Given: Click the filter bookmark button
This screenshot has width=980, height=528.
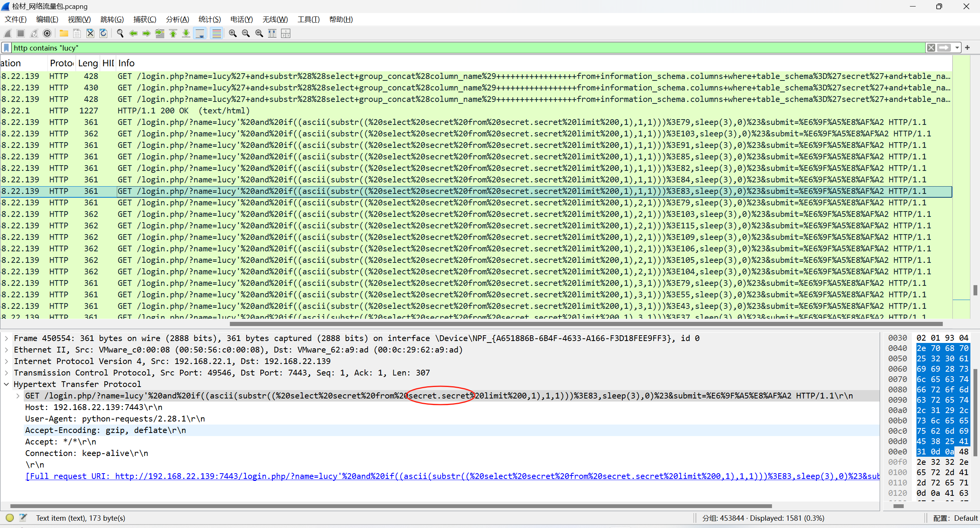Looking at the screenshot, I should pyautogui.click(x=6, y=48).
